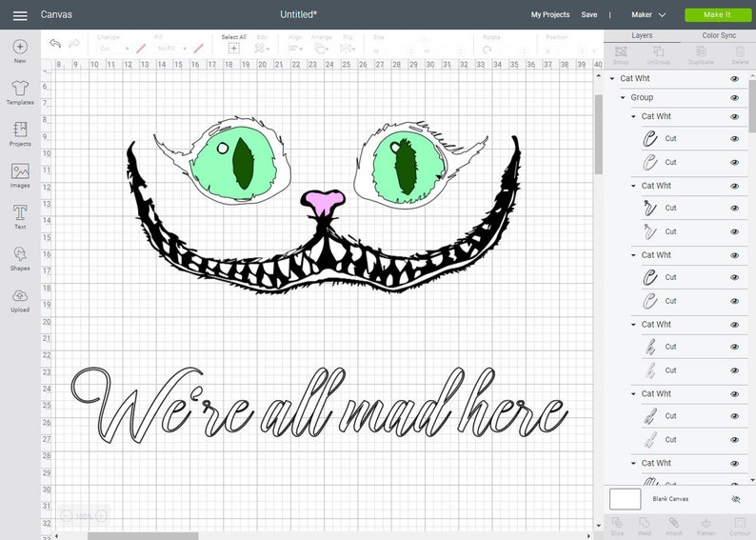Screen dimensions: 756x540
Task: Toggle visibility of the Group layer
Action: point(734,98)
